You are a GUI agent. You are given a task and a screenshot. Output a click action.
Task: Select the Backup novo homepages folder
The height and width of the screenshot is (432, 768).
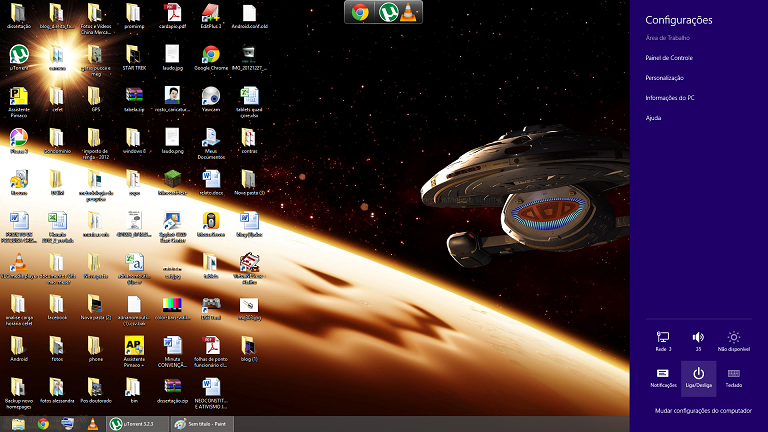coord(19,393)
